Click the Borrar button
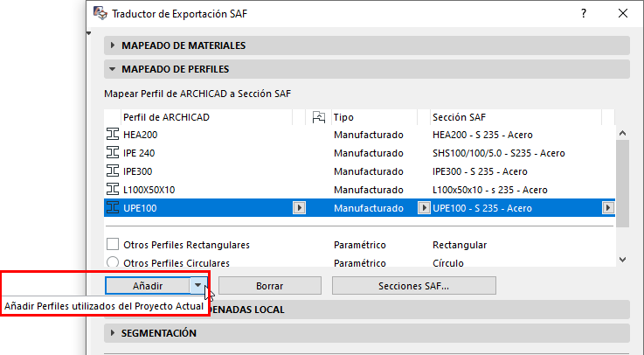644x355 pixels. [x=269, y=285]
